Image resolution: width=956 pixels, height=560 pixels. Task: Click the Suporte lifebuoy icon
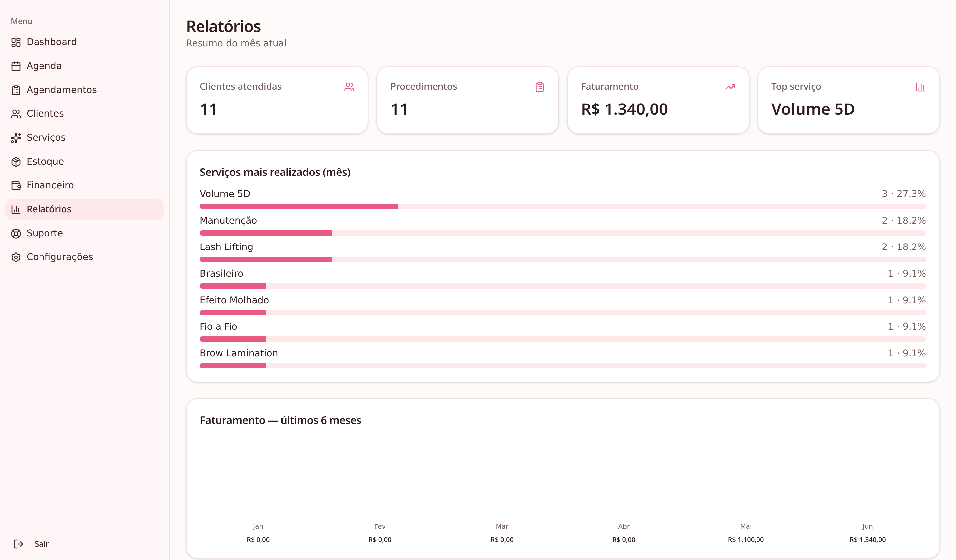click(x=16, y=234)
